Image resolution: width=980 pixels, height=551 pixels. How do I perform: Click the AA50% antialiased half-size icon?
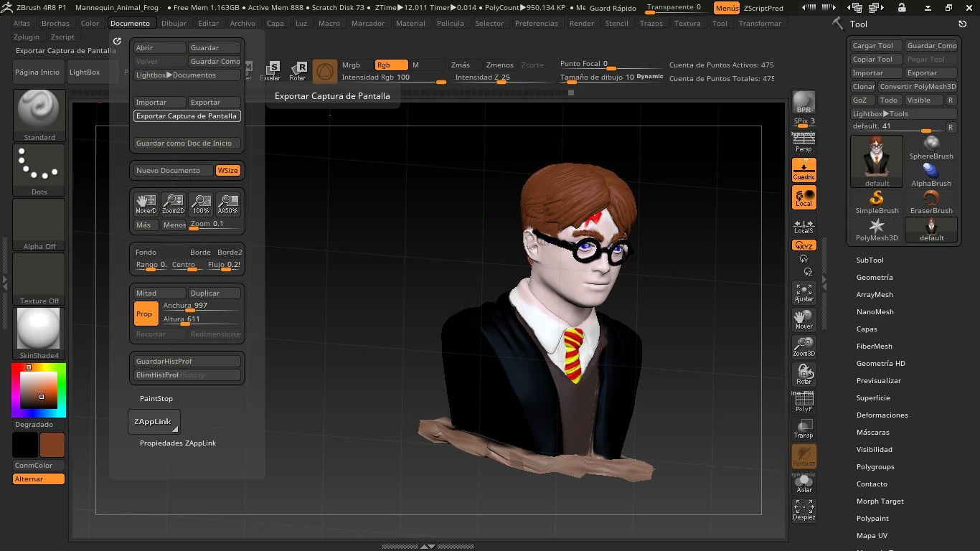(x=228, y=204)
